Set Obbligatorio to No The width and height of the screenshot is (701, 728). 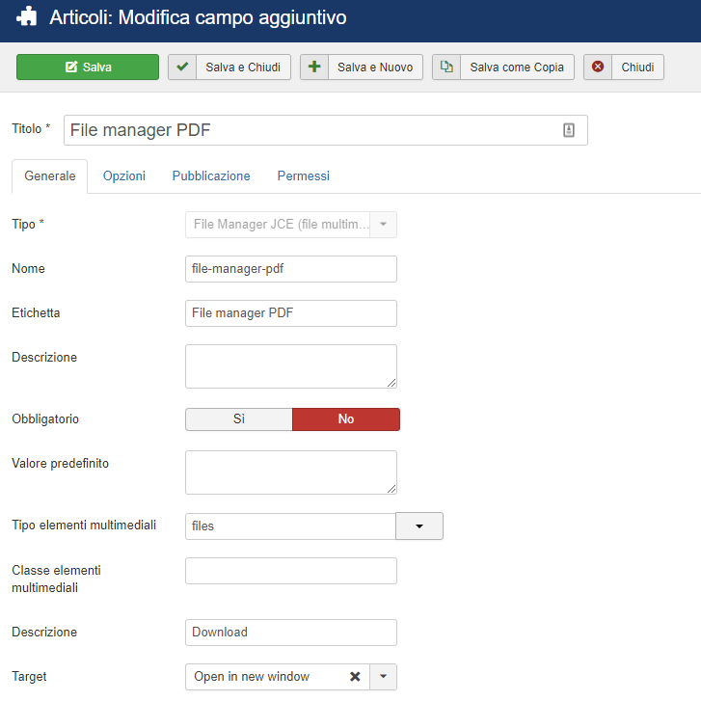click(346, 419)
